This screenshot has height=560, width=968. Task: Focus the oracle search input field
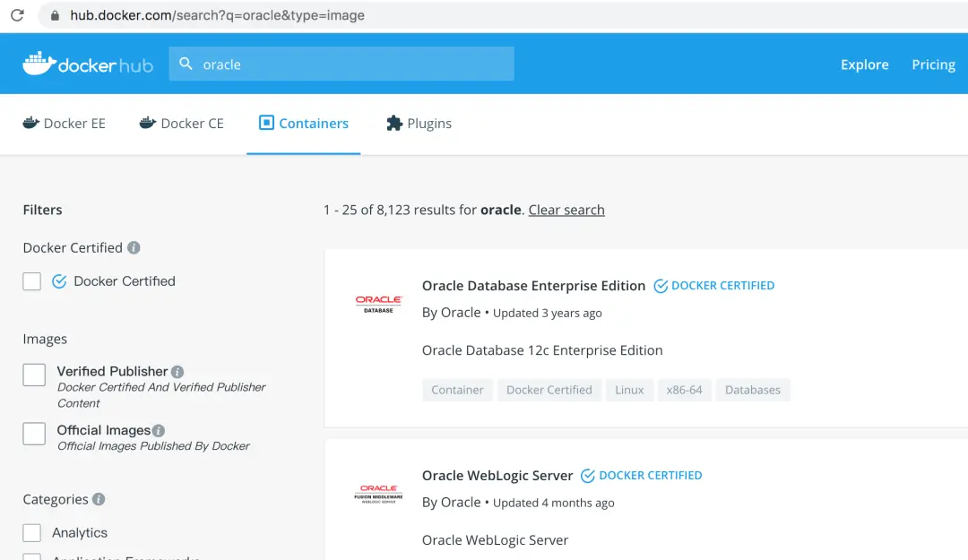point(341,64)
